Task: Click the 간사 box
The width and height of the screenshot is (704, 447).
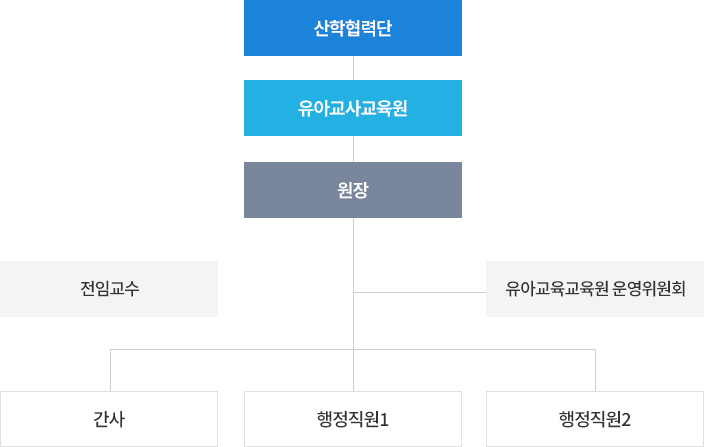Action: pos(109,419)
